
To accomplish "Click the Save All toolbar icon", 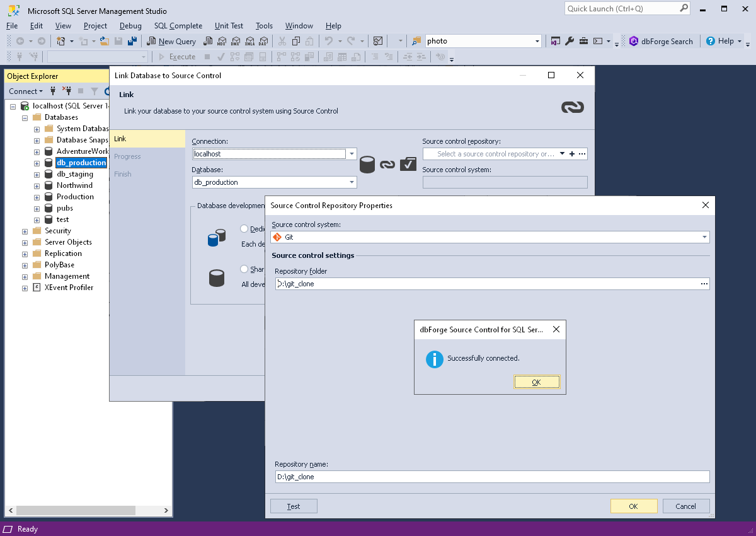I will (x=132, y=41).
